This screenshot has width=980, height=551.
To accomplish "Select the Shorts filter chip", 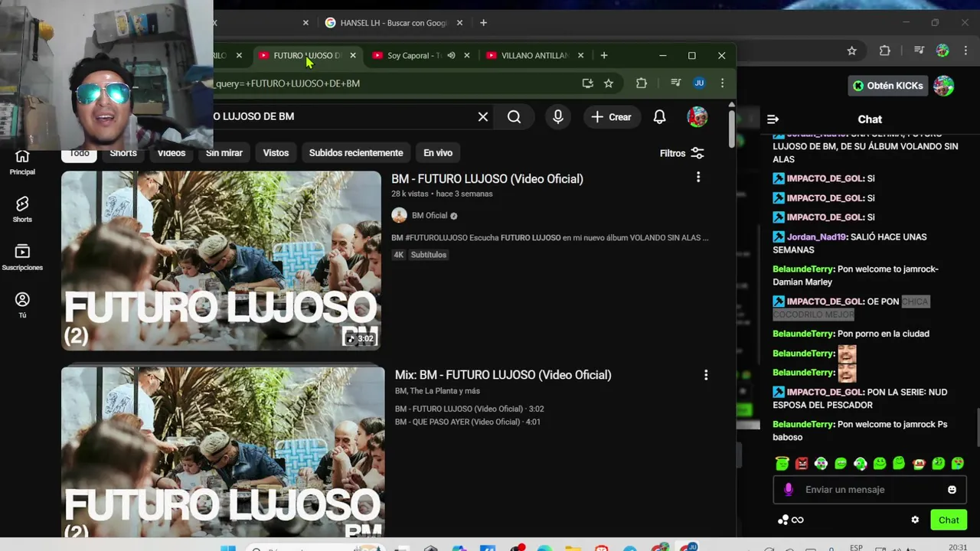I will tap(123, 153).
